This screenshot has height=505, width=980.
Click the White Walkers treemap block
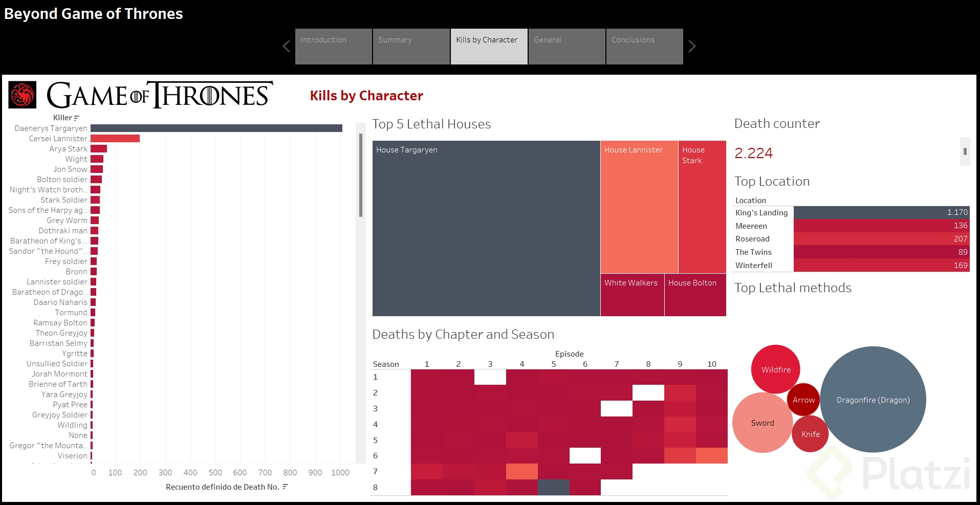tap(633, 295)
